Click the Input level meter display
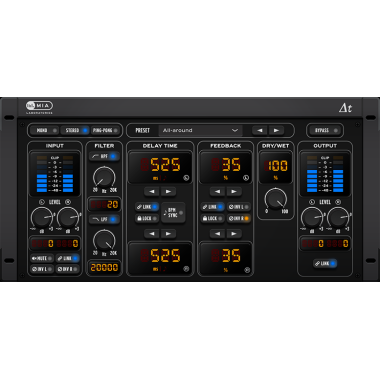The height and width of the screenshot is (380, 380). click(x=55, y=174)
